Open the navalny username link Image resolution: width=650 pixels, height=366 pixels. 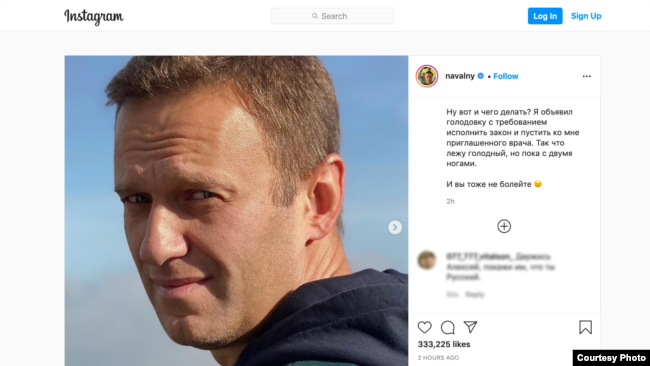460,76
